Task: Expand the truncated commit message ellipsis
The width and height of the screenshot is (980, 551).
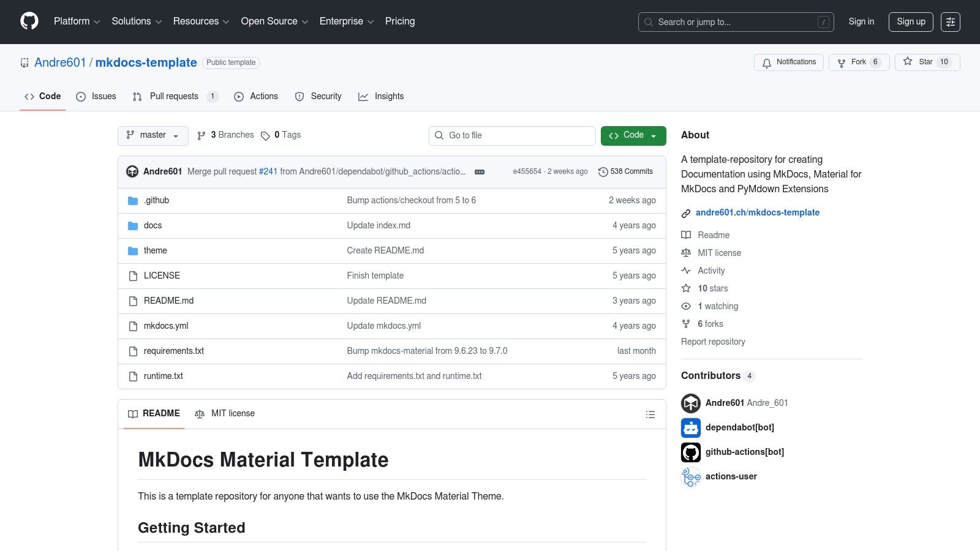Action: 480,172
